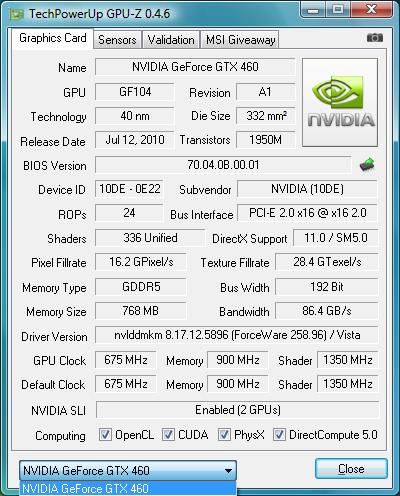Click the camera screenshot icon
Image resolution: width=400 pixels, height=496 pixels.
pos(375,38)
